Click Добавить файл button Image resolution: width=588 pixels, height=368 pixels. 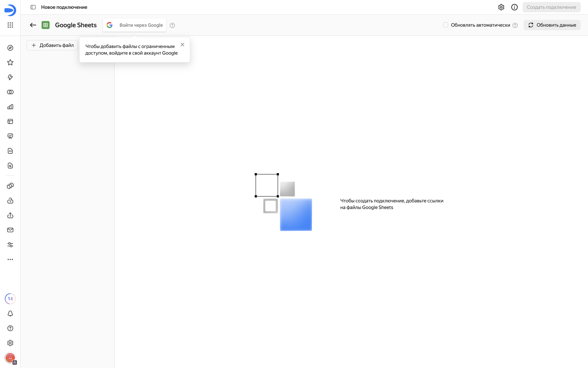52,45
